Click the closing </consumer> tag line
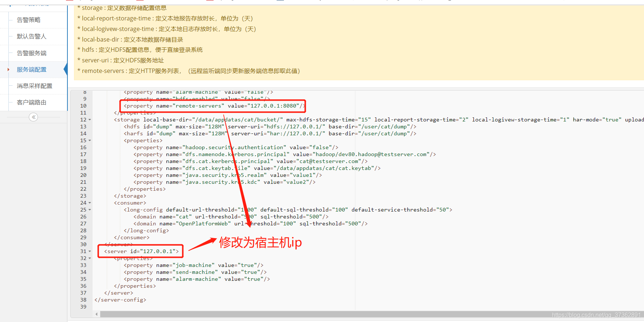 pyautogui.click(x=132, y=237)
